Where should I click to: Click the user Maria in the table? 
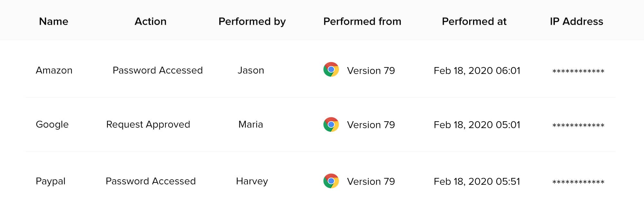[251, 124]
